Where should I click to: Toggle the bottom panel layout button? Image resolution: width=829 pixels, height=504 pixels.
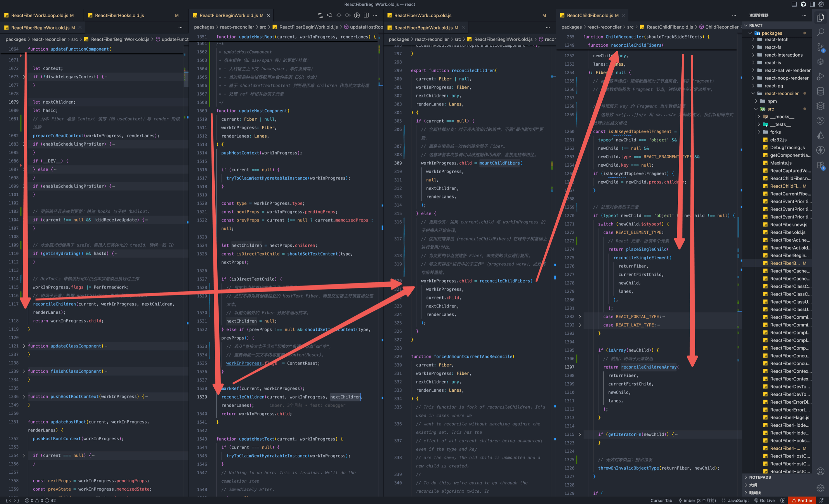click(794, 5)
